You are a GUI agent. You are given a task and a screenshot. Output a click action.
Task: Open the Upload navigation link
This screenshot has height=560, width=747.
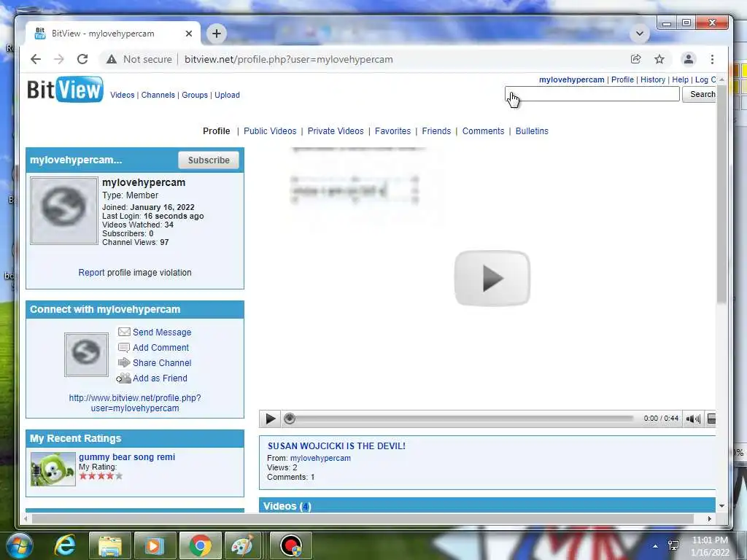pos(227,95)
